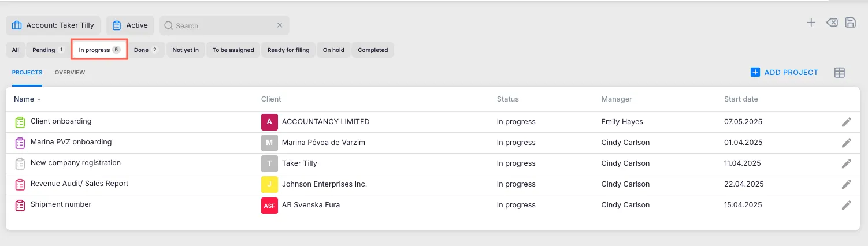Edit the Marina PVZ onboarding project
868x246 pixels.
click(846, 143)
